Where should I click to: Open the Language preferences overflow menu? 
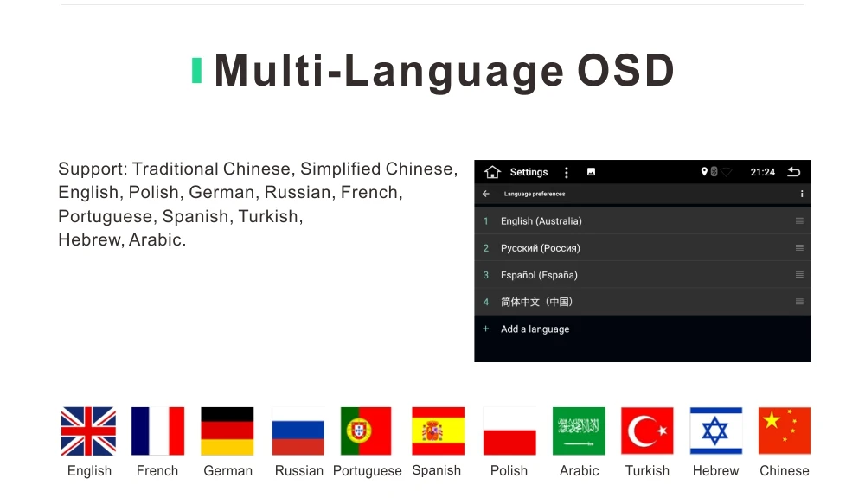(x=802, y=194)
